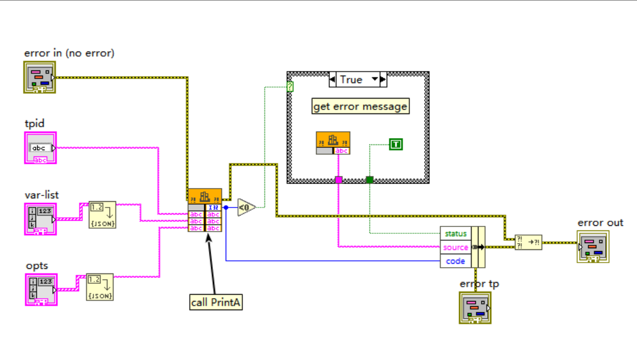This screenshot has width=637, height=364.
Task: Click the error out indicator terminal
Action: click(594, 248)
